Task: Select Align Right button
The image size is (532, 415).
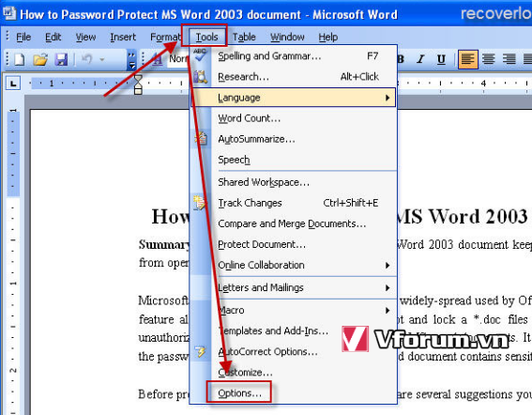Action: coord(509,59)
